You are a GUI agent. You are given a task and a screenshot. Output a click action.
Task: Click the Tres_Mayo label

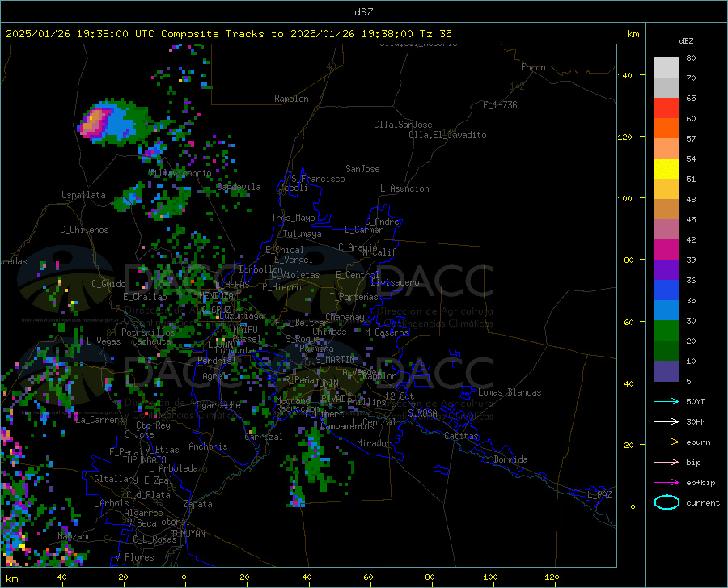click(293, 218)
